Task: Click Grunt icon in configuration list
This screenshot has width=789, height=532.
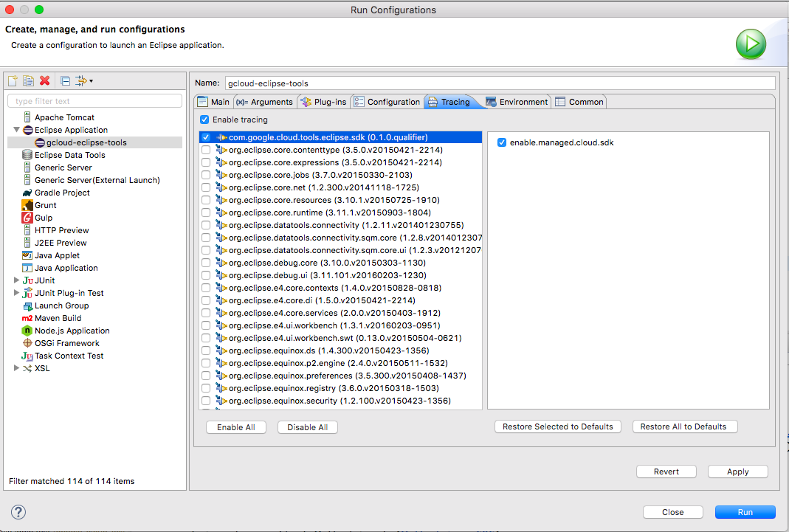Action: [27, 205]
